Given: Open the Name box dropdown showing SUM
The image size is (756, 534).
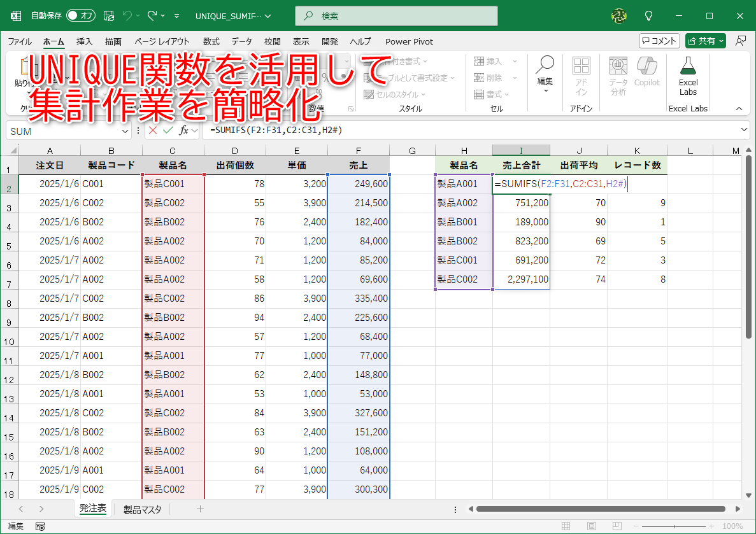Looking at the screenshot, I should point(124,130).
